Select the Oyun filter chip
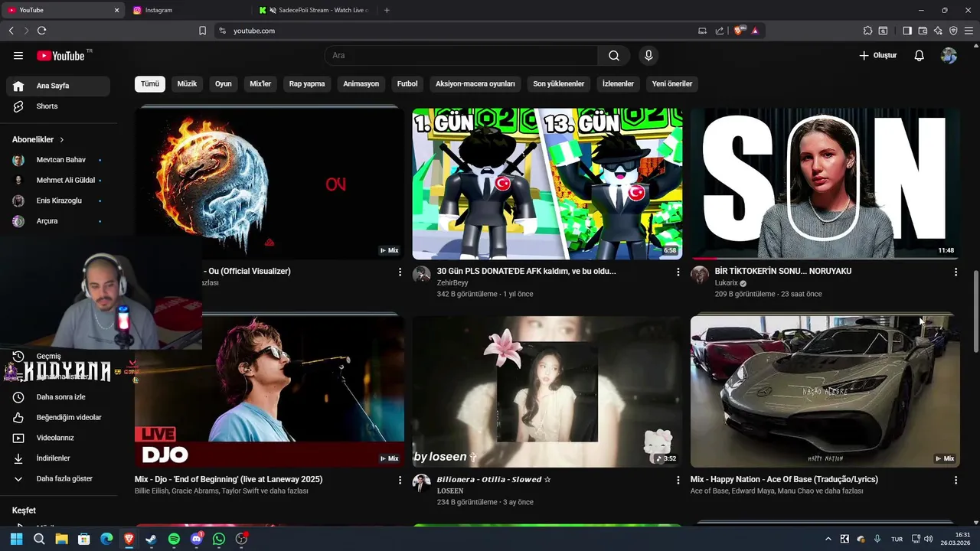 [223, 83]
